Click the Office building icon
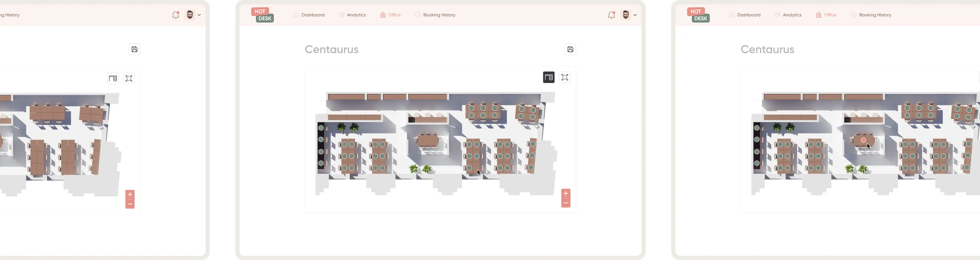The height and width of the screenshot is (260, 980). point(383,15)
